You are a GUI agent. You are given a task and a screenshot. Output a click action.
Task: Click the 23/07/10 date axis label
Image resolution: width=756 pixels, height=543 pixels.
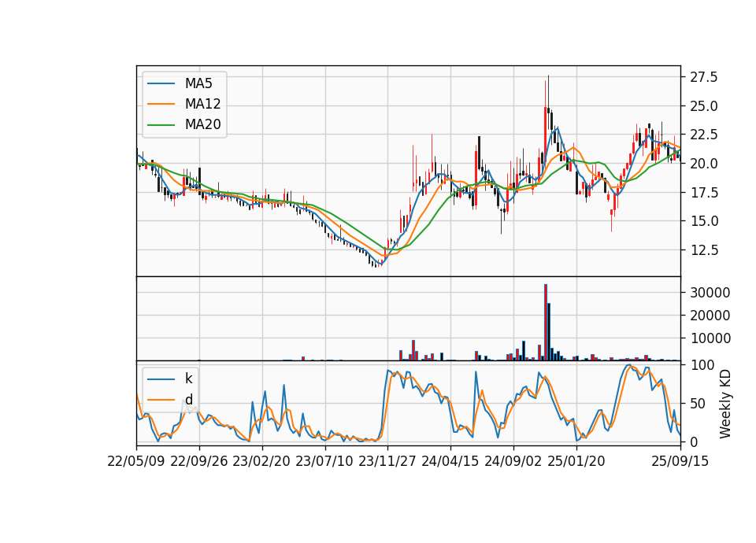click(324, 461)
